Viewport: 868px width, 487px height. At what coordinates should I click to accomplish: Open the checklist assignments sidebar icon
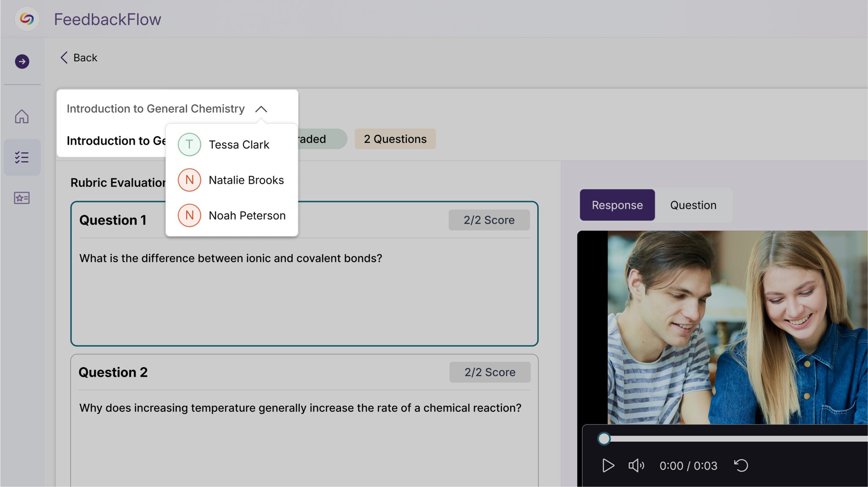point(22,157)
